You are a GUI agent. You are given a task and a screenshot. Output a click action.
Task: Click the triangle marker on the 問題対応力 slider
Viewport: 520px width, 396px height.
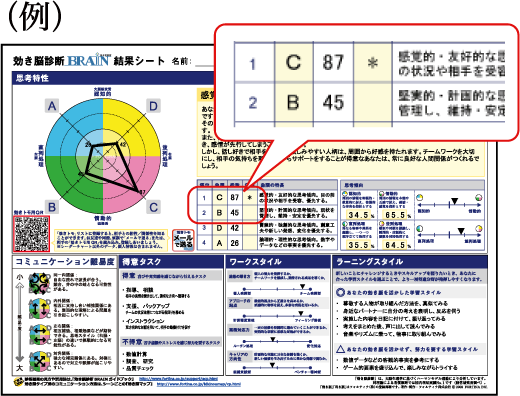point(273,339)
